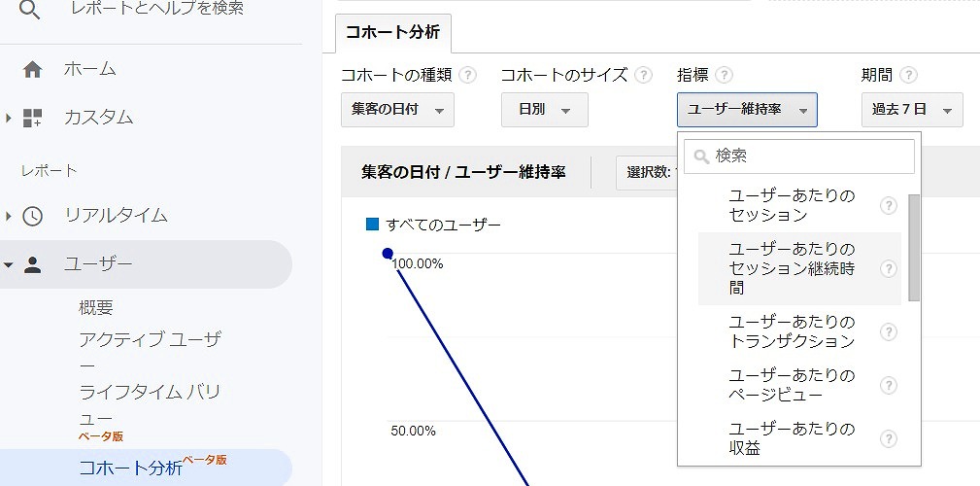Image resolution: width=980 pixels, height=486 pixels.
Task: Click the search magnifier icon in sidebar
Action: tap(32, 10)
